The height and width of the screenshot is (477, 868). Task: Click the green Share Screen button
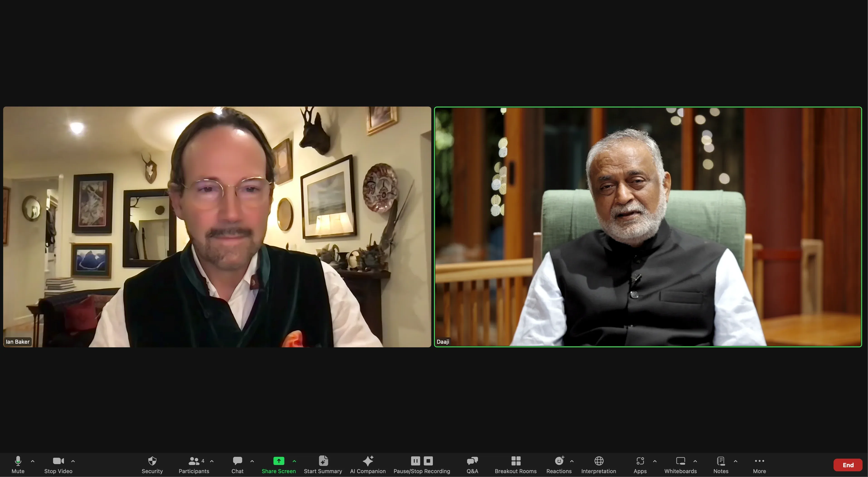[x=279, y=465]
